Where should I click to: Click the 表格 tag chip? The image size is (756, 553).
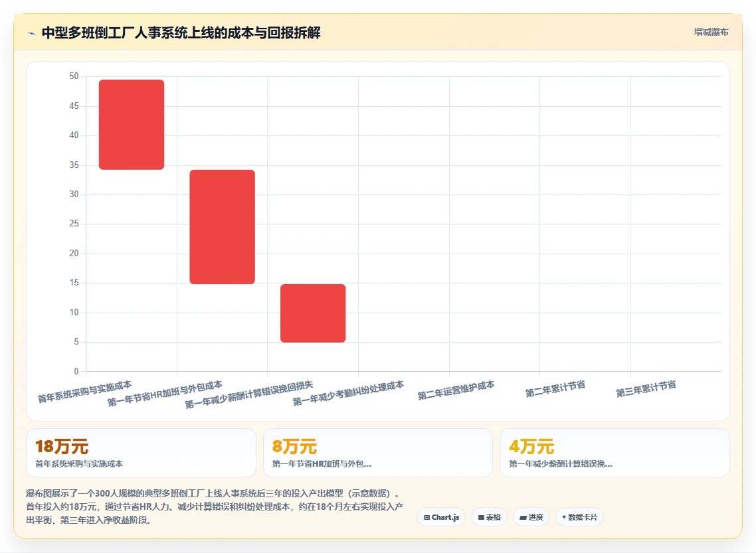click(x=490, y=517)
